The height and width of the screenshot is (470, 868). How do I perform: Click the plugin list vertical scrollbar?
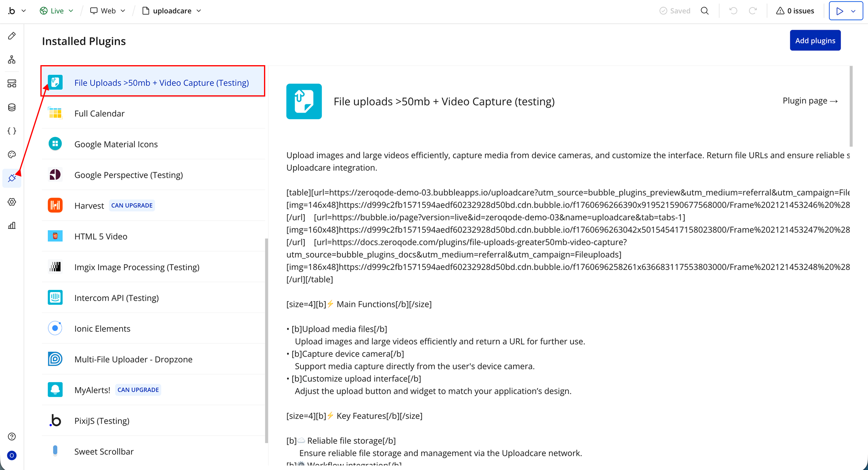coord(266,340)
